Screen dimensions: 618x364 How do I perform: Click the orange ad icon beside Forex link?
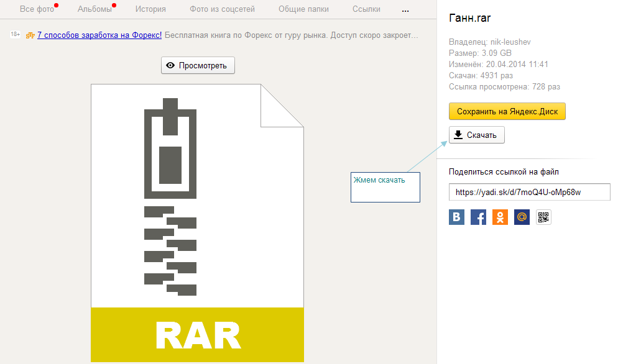(30, 35)
